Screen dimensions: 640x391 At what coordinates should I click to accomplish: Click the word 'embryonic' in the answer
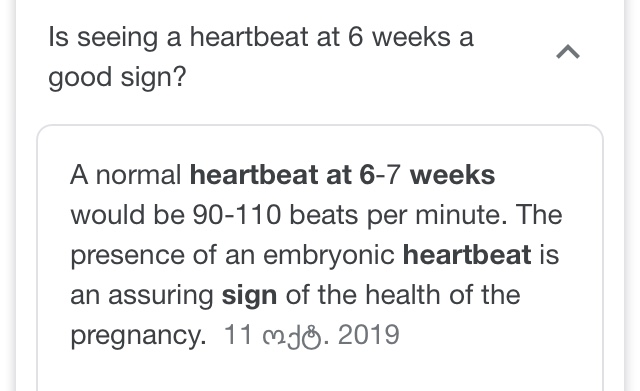click(x=329, y=256)
